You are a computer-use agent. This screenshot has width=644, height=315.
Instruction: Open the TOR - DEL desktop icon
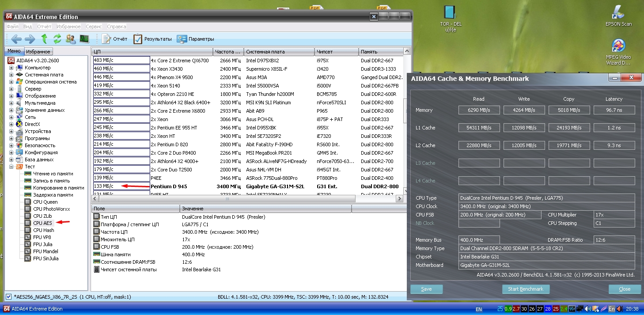(451, 19)
